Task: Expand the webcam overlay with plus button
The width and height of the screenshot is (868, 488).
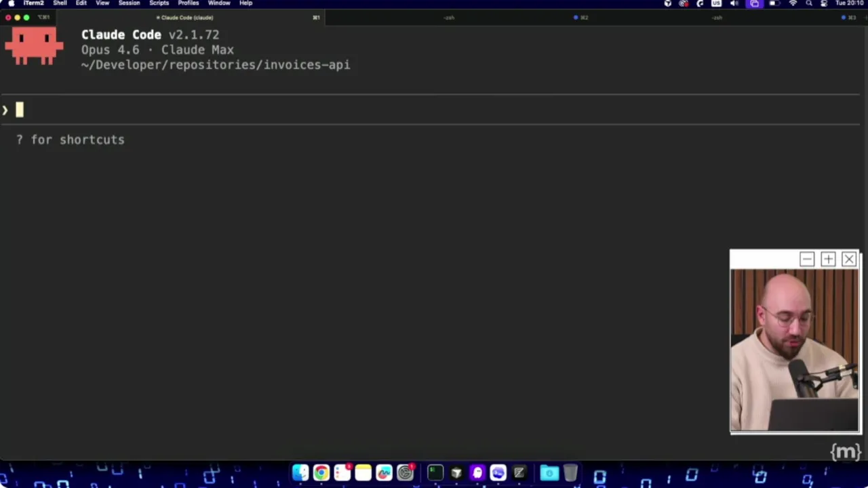Action: pos(828,260)
